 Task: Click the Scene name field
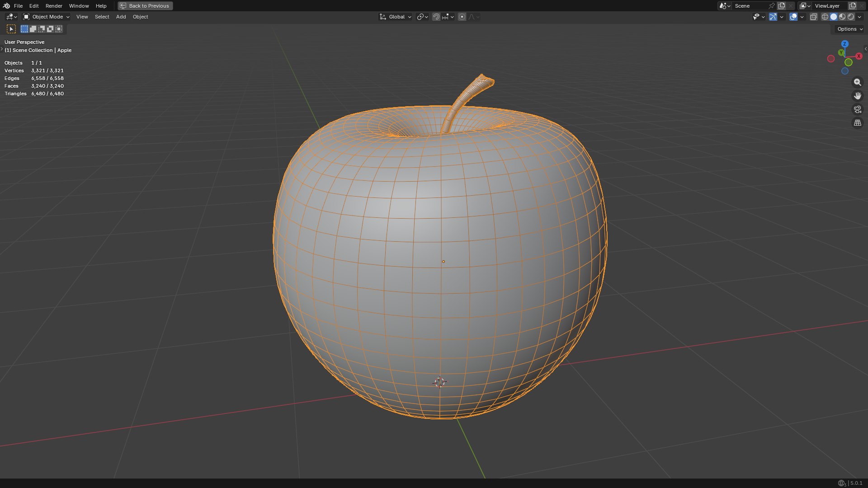750,6
